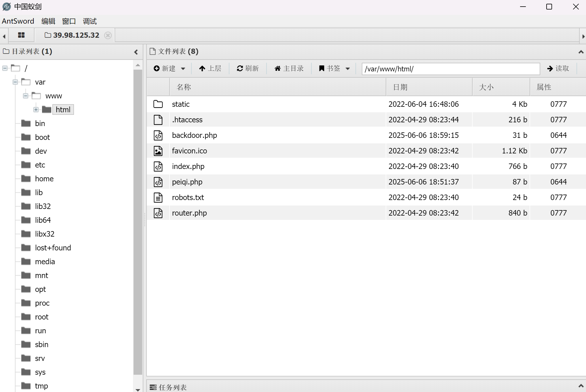This screenshot has width=586, height=392.
Task: Go to home directory 主目录
Action: point(289,68)
